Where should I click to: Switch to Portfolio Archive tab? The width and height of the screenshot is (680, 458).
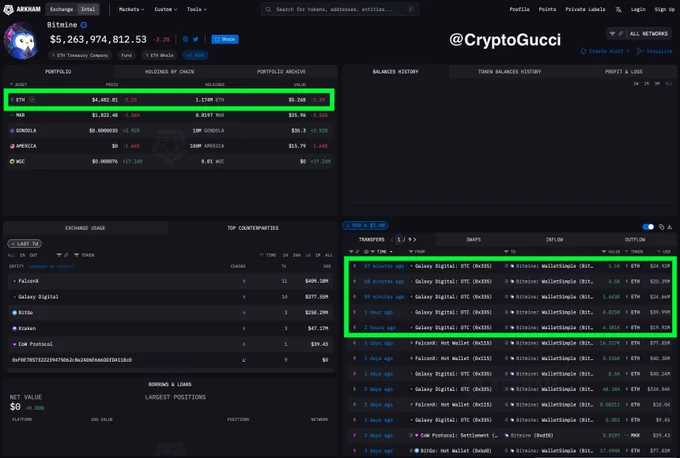point(281,72)
